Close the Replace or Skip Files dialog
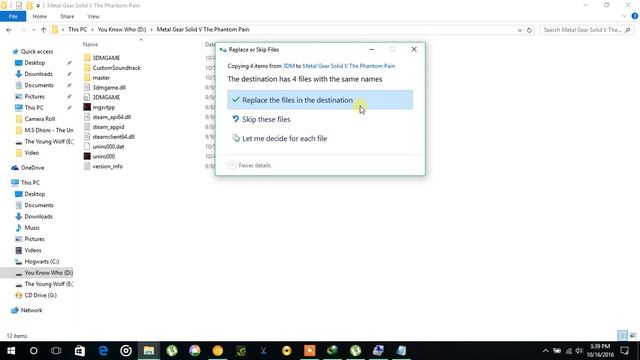Viewport: 640px width, 360px height. point(414,49)
